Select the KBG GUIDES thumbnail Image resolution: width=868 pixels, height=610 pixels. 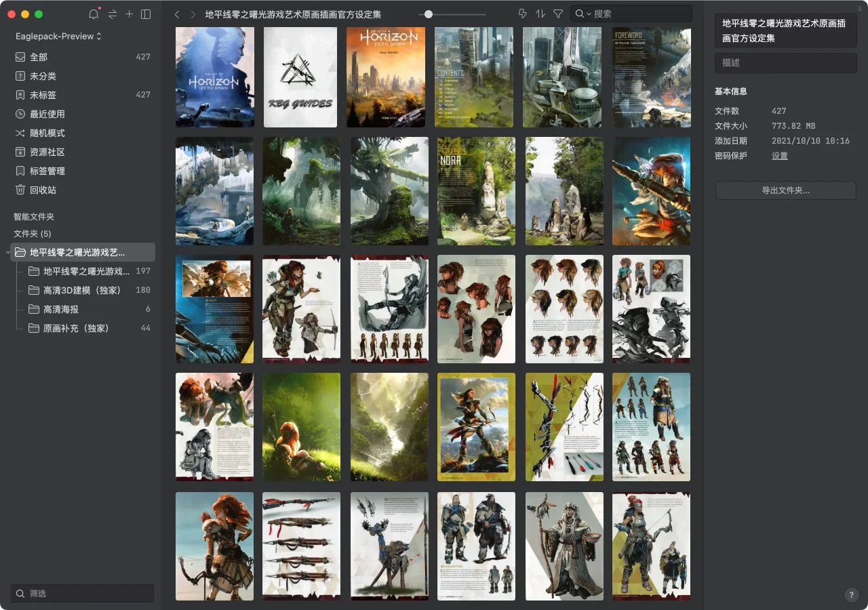coord(300,77)
